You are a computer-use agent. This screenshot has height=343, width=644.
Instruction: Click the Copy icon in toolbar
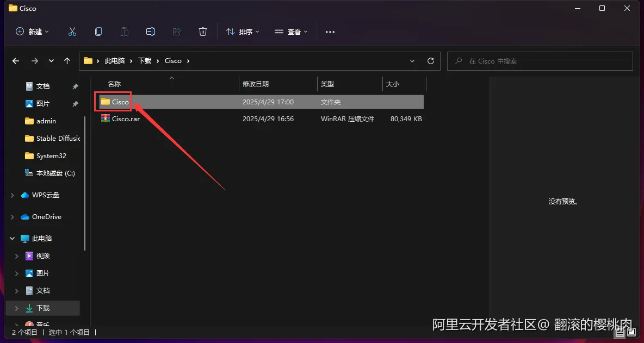click(98, 32)
